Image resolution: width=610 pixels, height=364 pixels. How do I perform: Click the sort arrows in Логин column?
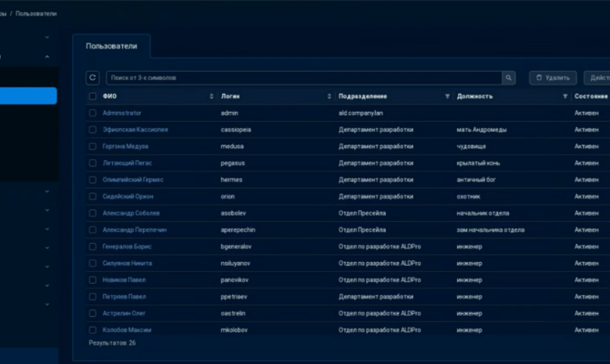(x=329, y=96)
